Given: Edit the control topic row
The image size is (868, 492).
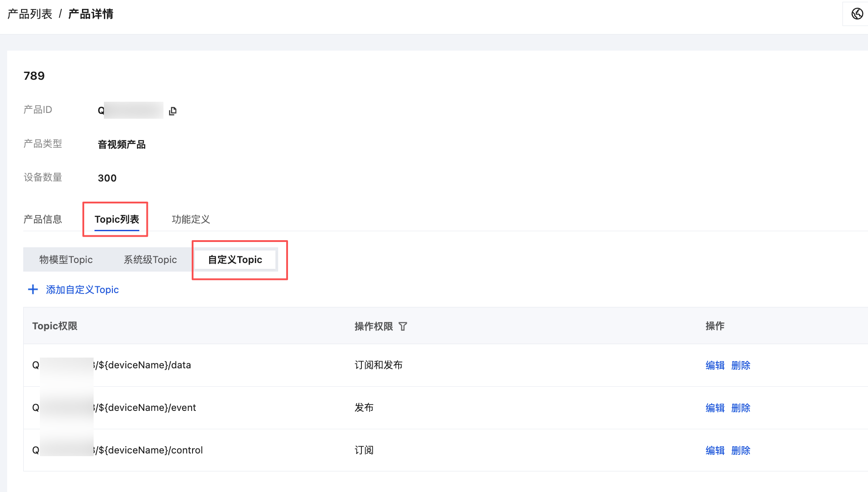Looking at the screenshot, I should tap(715, 450).
